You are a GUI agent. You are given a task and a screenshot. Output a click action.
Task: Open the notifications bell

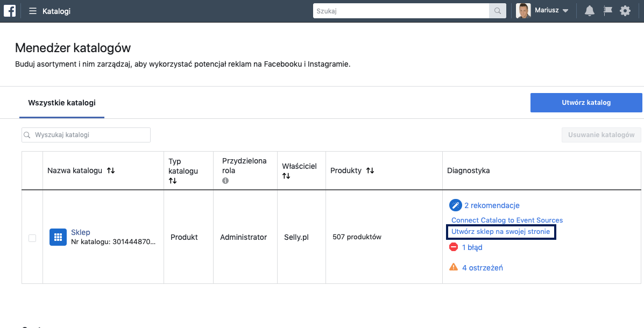590,11
